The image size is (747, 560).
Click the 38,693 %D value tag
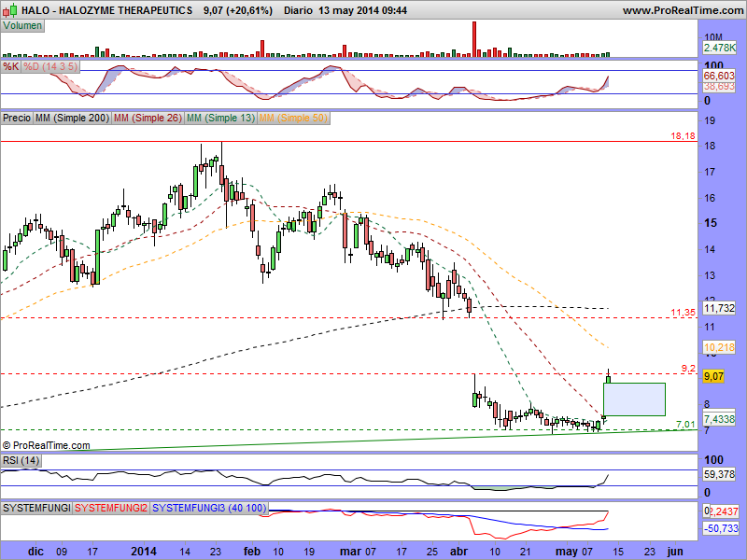[x=719, y=87]
